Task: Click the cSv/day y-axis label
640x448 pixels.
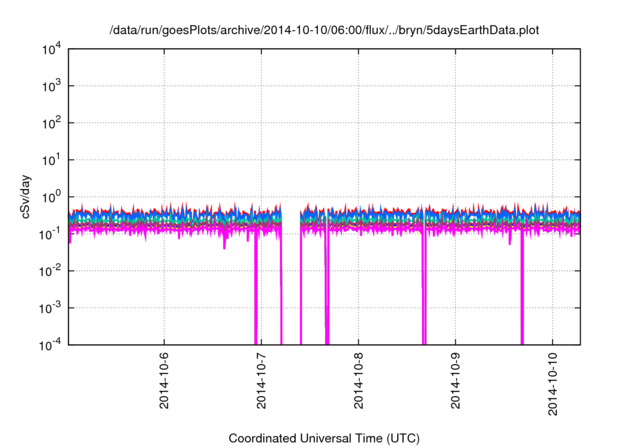Action: pyautogui.click(x=26, y=197)
